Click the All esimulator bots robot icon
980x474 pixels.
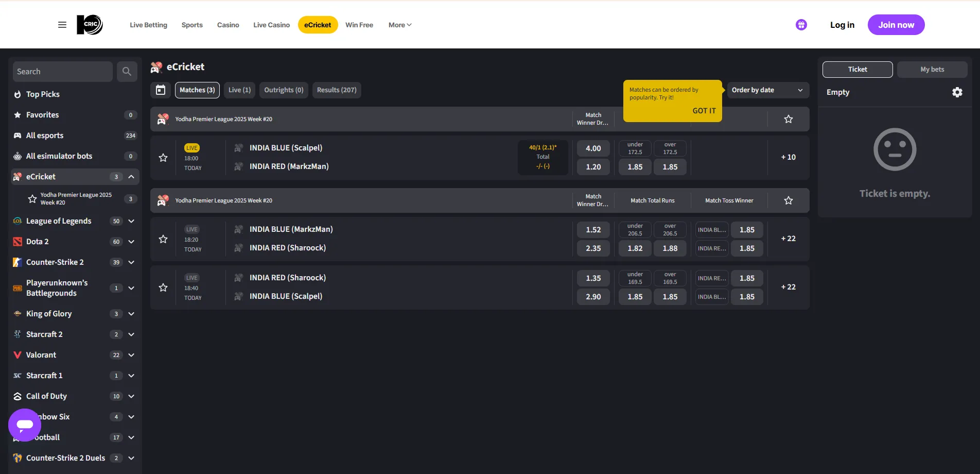17,156
